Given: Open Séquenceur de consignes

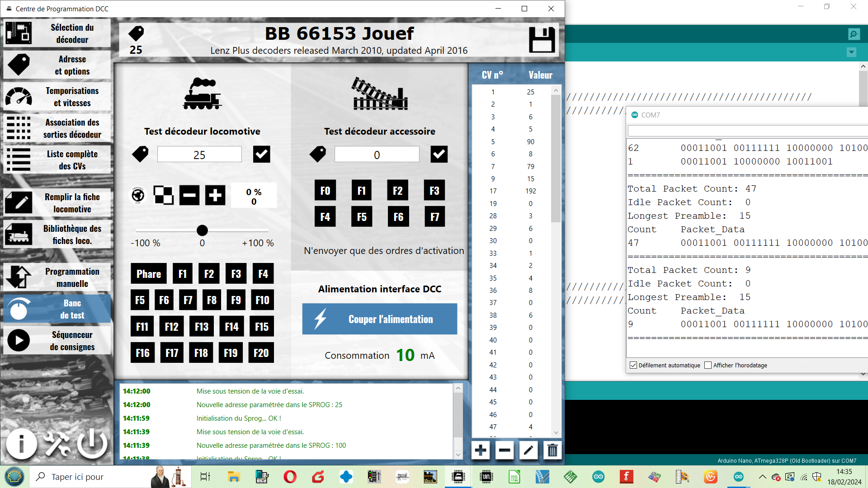Looking at the screenshot, I should pos(57,341).
